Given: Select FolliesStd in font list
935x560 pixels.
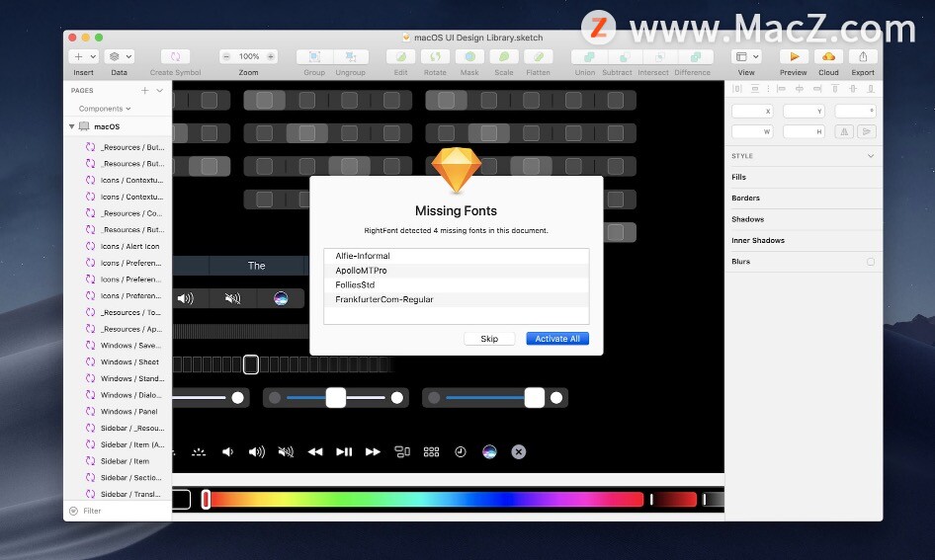Looking at the screenshot, I should [x=457, y=284].
